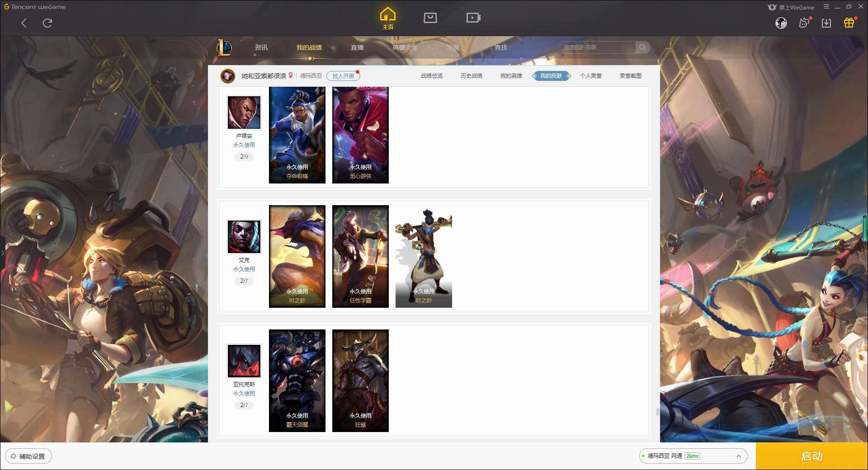
Task: Click the 找人开黑 button
Action: pos(343,76)
